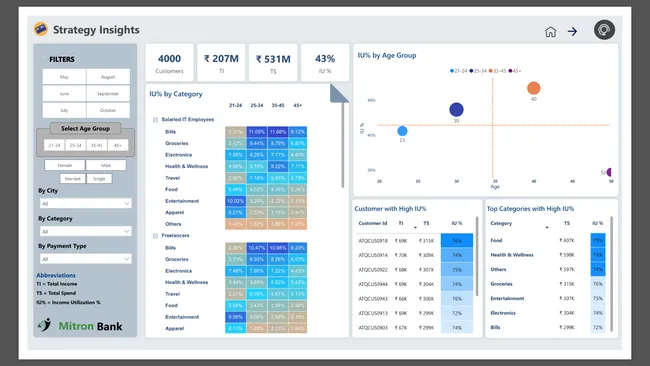Select Food row in Top Categories table
This screenshot has width=650, height=366.
pyautogui.click(x=547, y=240)
